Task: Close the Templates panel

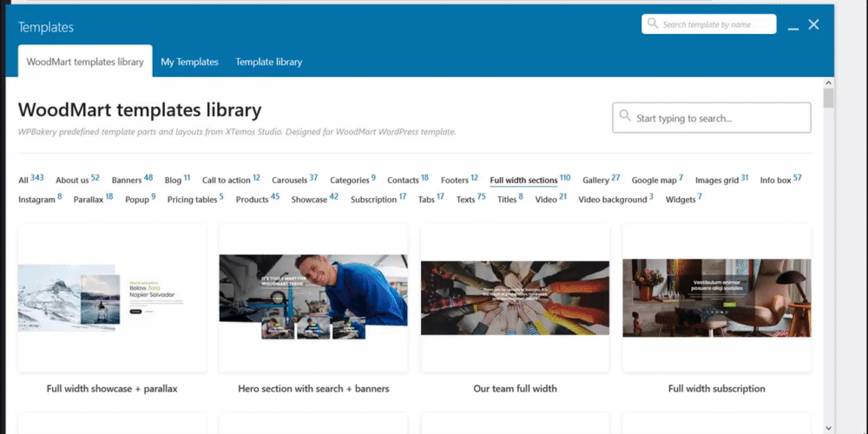Action: [x=813, y=24]
